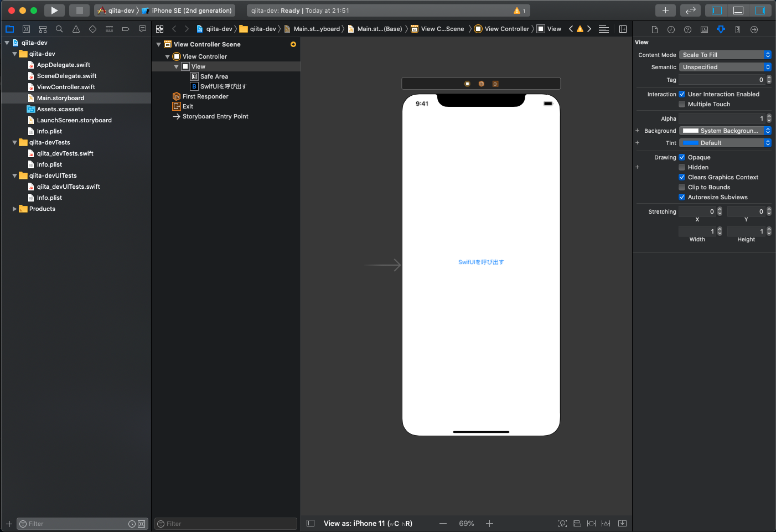Enable the Hidden checkbox
Image resolution: width=776 pixels, height=532 pixels.
click(x=682, y=167)
